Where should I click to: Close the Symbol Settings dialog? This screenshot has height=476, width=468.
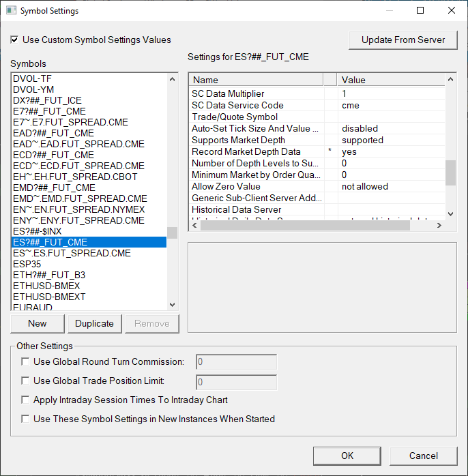click(452, 11)
